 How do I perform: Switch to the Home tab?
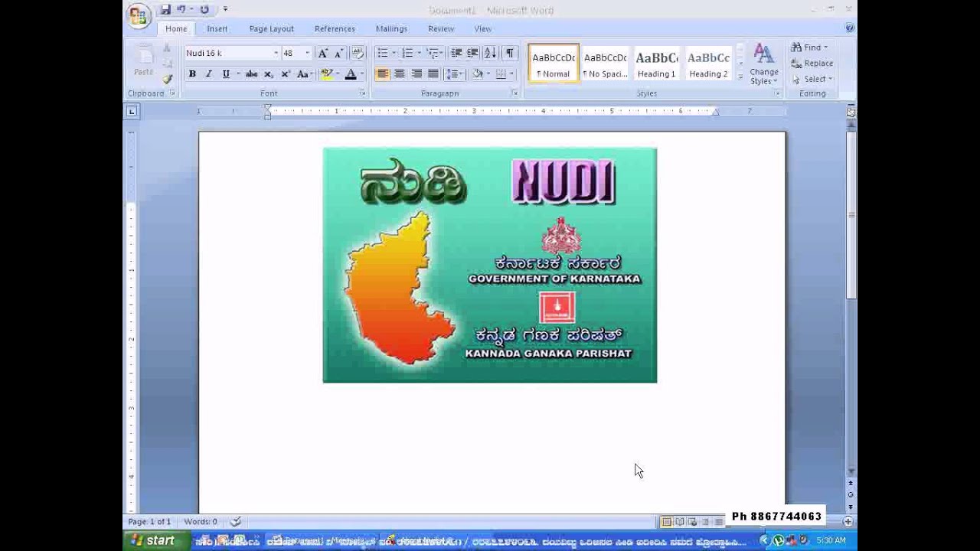176,28
